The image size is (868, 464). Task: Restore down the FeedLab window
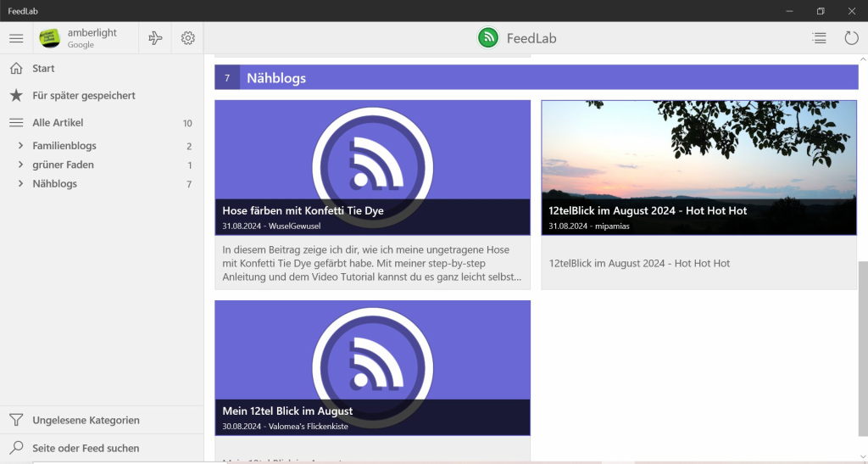(x=821, y=11)
